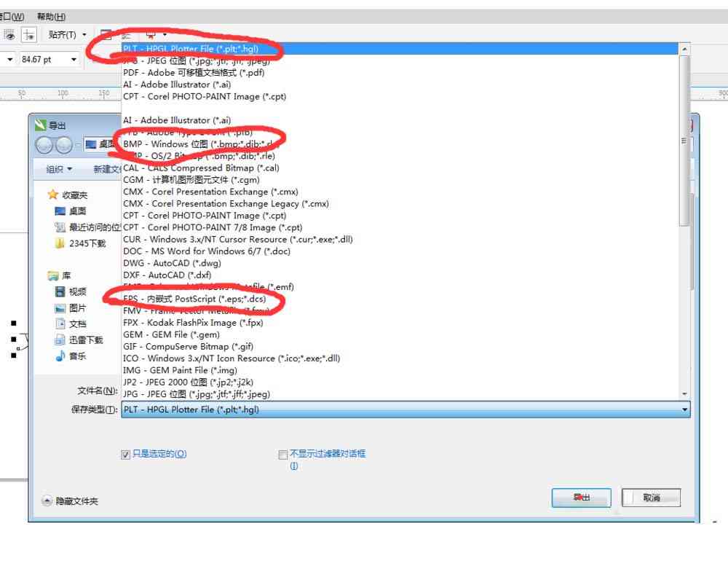Click the guideline alignment icon beside the eye

click(28, 35)
